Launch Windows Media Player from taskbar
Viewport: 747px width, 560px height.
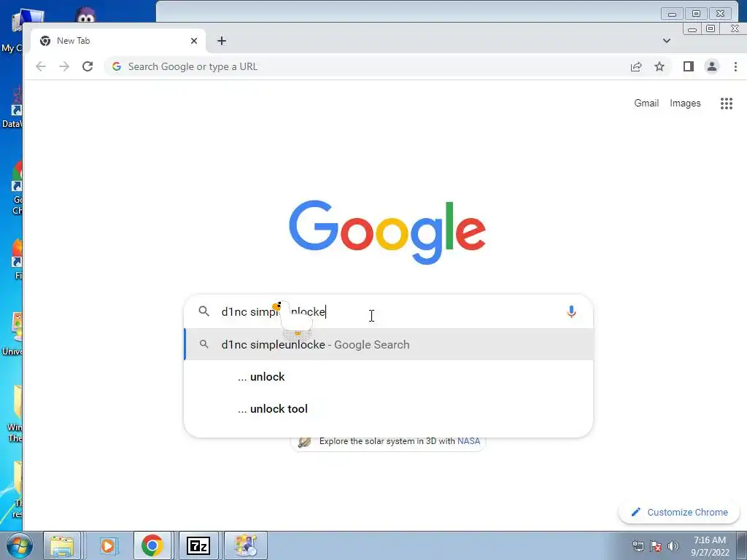click(x=109, y=545)
